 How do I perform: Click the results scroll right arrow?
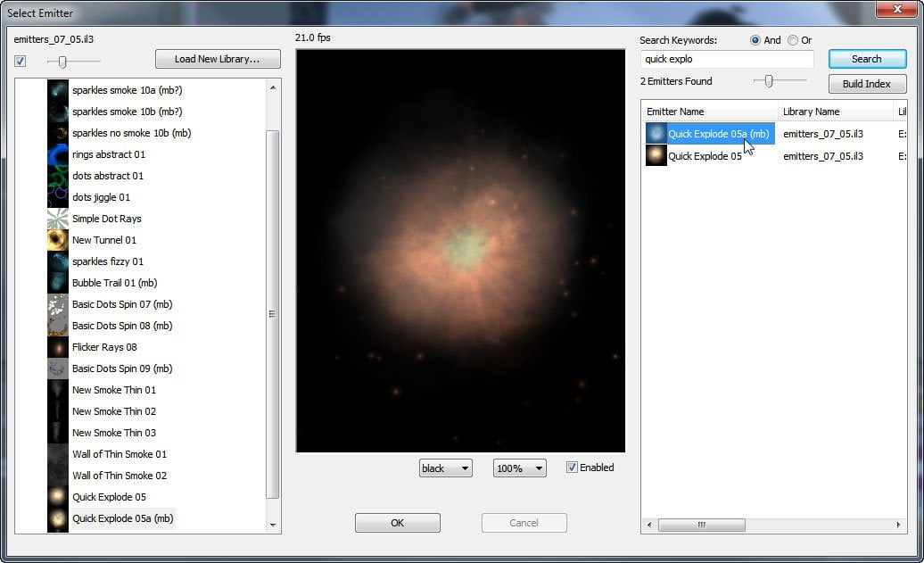click(x=899, y=525)
